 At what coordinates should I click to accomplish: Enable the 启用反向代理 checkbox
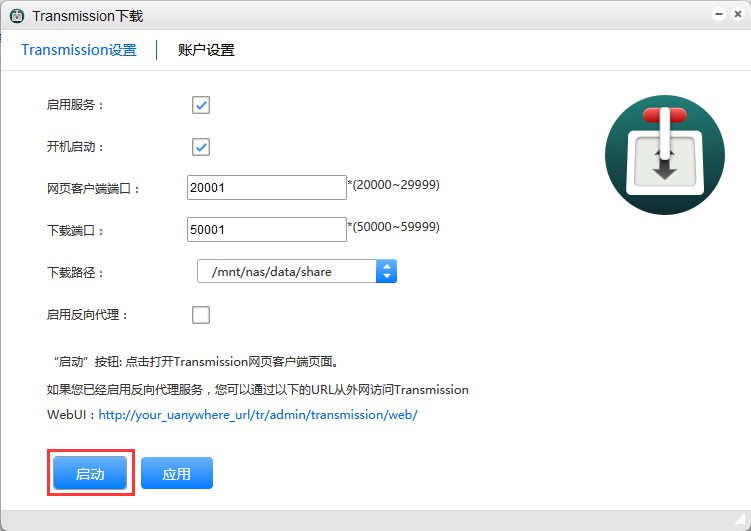click(201, 315)
